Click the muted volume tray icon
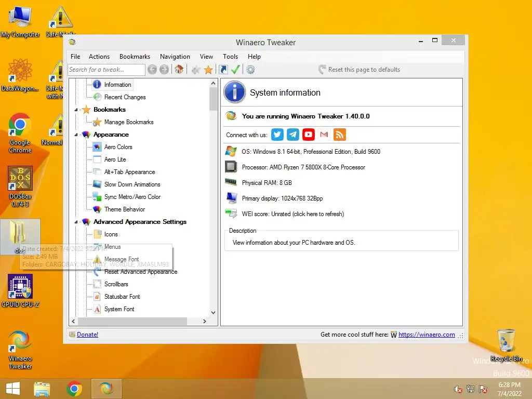 click(458, 389)
